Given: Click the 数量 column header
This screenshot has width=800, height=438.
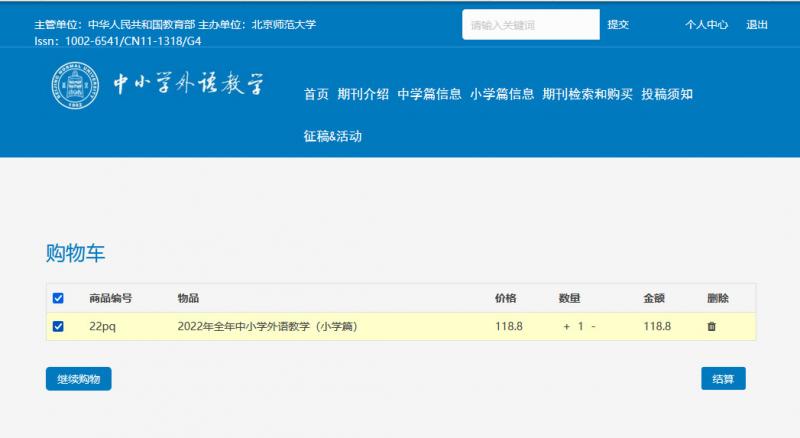Looking at the screenshot, I should (x=569, y=298).
